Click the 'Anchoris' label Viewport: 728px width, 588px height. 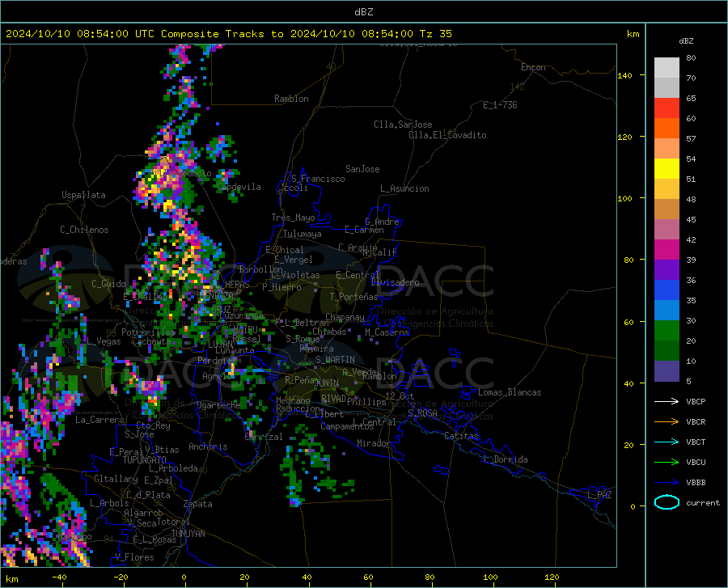click(208, 446)
